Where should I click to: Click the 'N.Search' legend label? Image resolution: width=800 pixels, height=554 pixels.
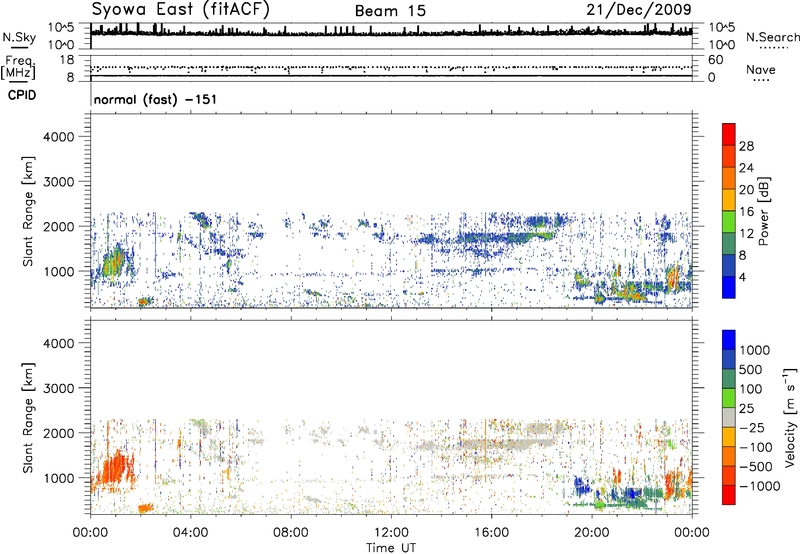click(x=772, y=37)
